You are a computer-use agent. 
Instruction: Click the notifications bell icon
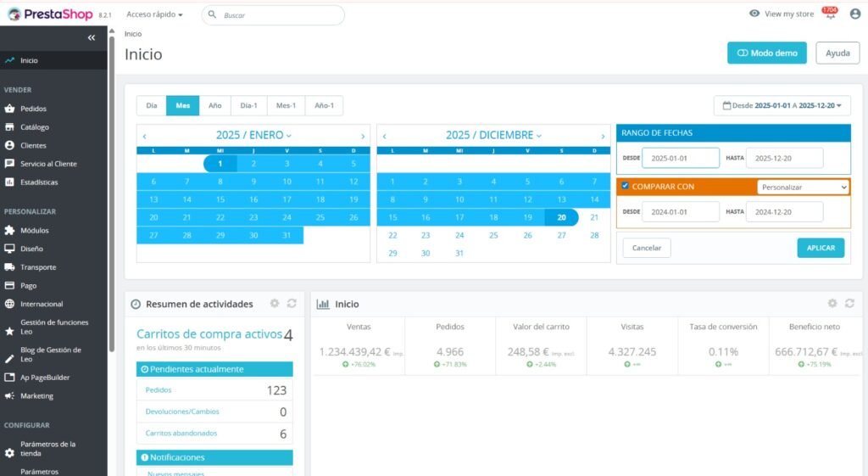coord(828,14)
